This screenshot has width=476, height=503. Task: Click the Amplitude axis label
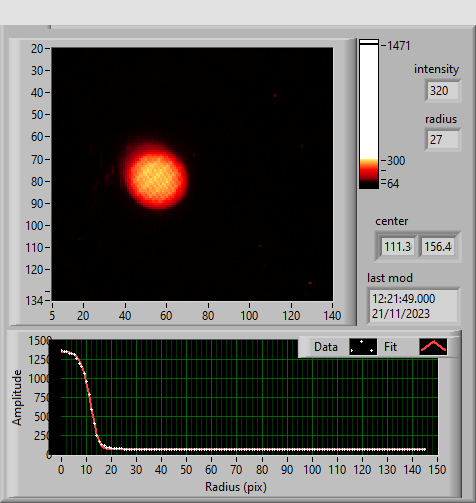17,397
